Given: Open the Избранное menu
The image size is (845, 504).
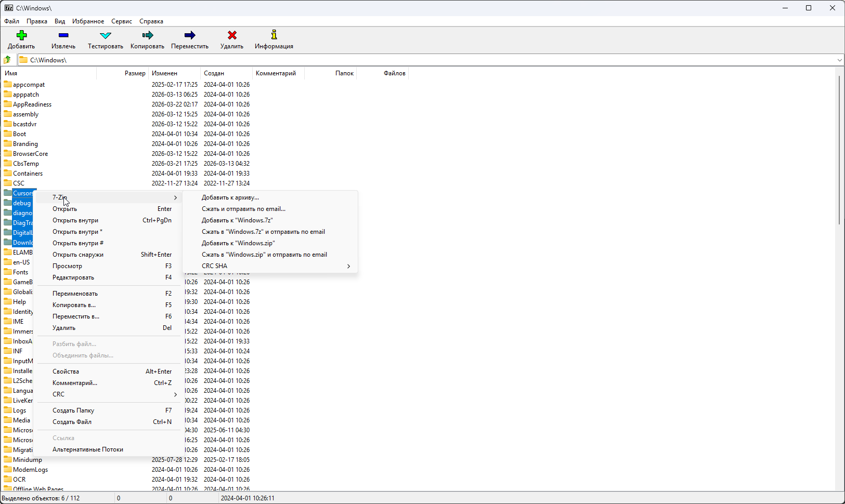Looking at the screenshot, I should (x=88, y=21).
